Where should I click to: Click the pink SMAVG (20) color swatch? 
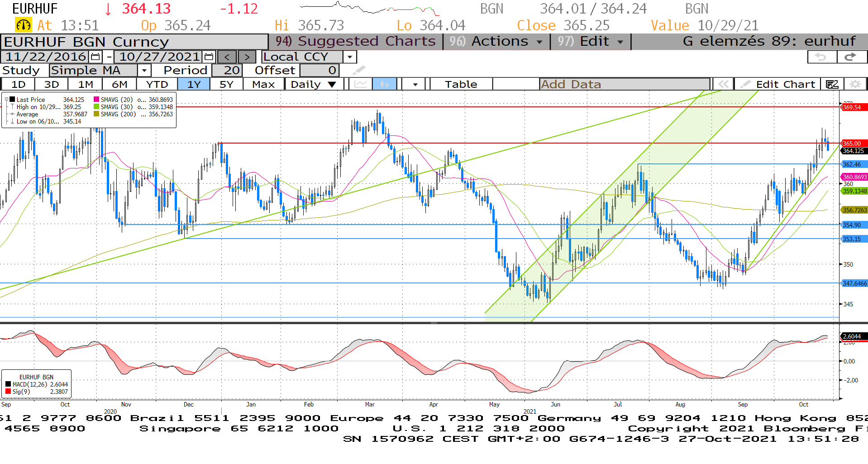pos(96,100)
